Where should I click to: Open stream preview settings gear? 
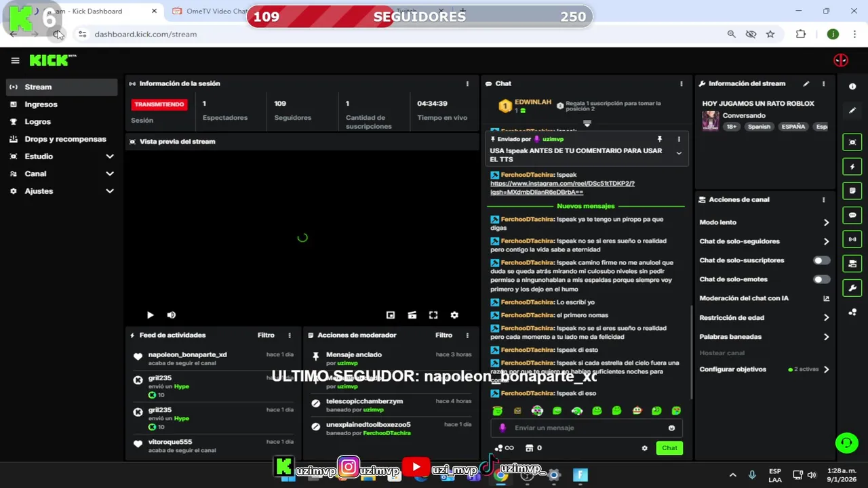coord(454,315)
